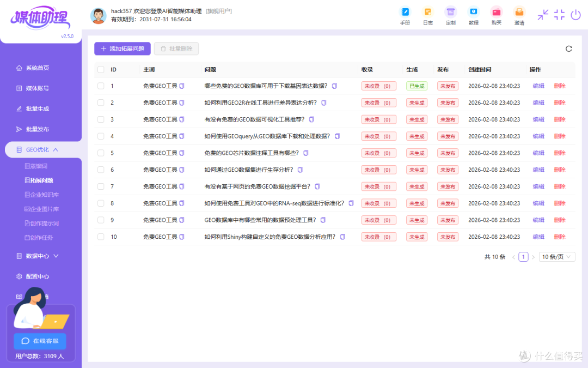Select 拓展问题 submenu item

point(39,180)
